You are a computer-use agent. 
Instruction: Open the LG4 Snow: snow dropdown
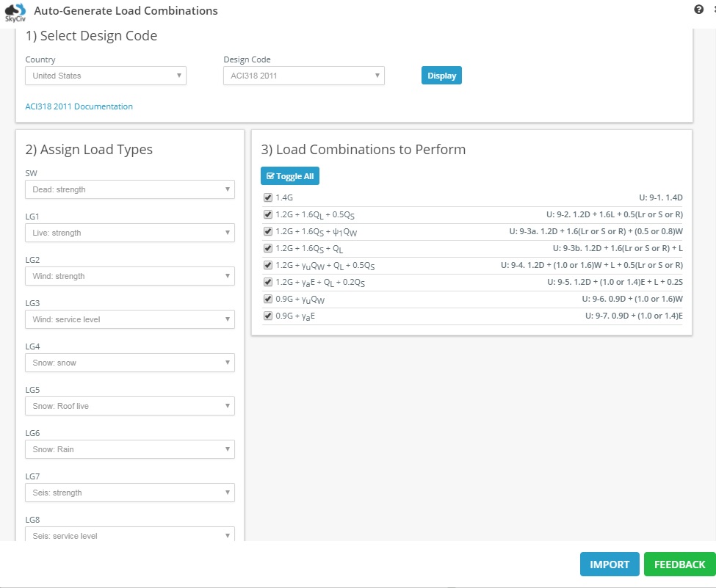coord(130,363)
